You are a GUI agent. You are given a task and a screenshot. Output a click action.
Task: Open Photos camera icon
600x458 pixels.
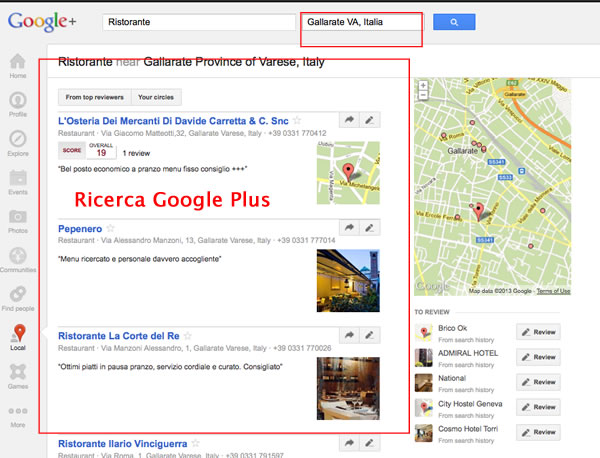click(18, 217)
